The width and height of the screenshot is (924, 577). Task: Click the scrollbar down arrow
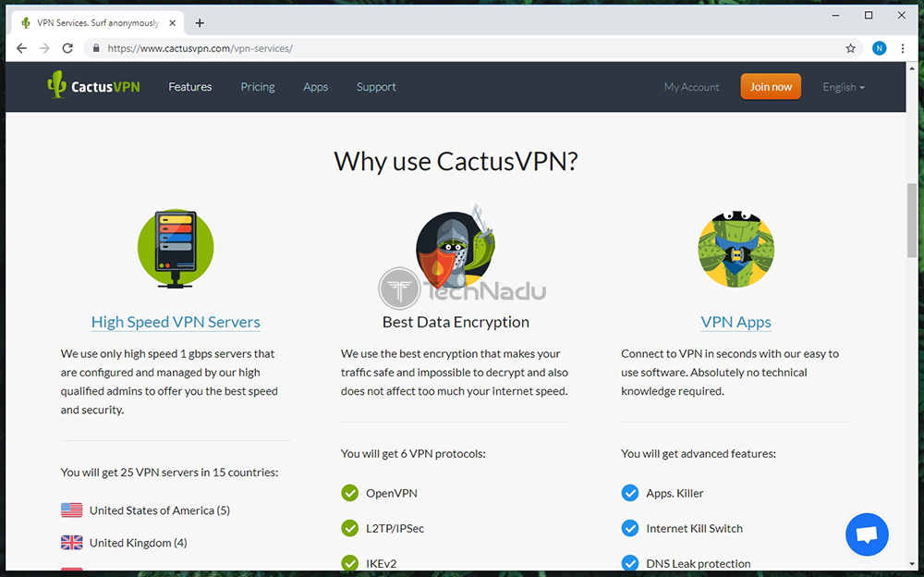pyautogui.click(x=912, y=564)
